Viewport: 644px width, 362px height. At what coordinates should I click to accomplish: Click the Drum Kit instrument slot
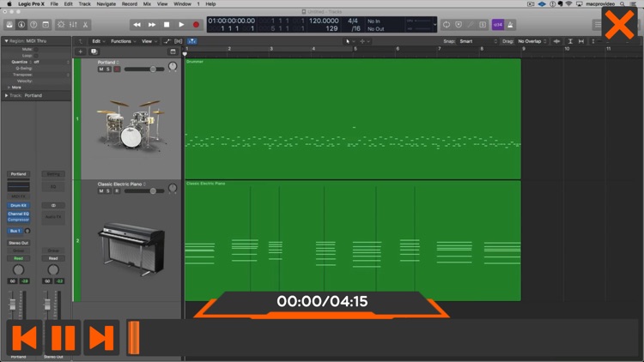point(19,205)
